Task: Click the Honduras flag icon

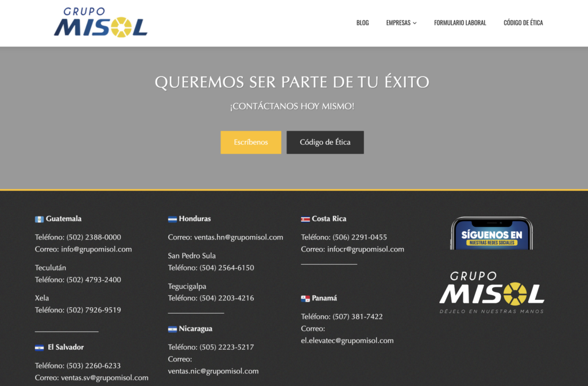Action: pos(172,219)
